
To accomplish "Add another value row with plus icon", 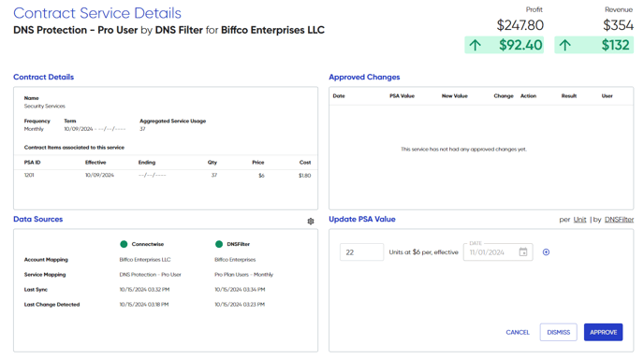I will click(546, 251).
